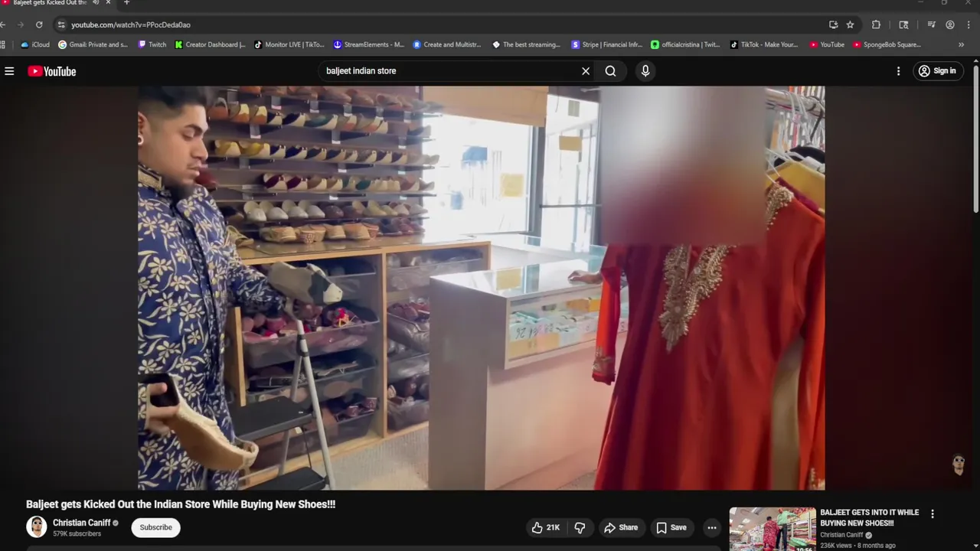Reload the page in browser
The width and height of the screenshot is (980, 551).
tap(39, 24)
